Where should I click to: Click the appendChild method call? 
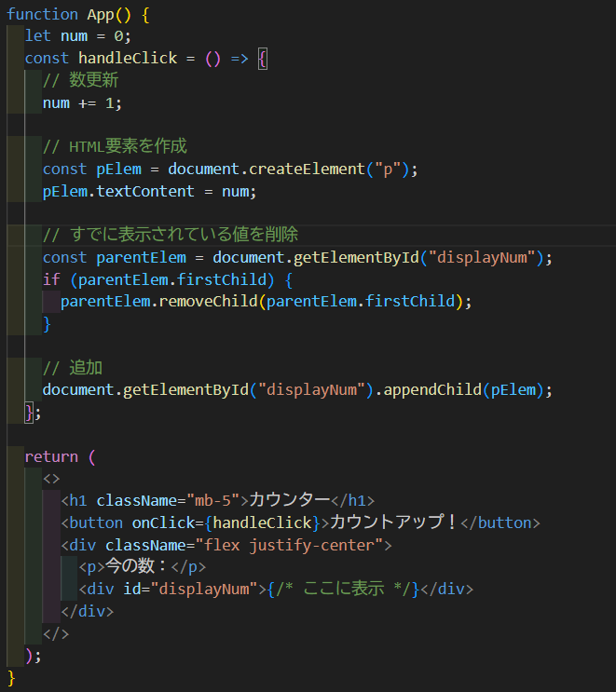(432, 389)
